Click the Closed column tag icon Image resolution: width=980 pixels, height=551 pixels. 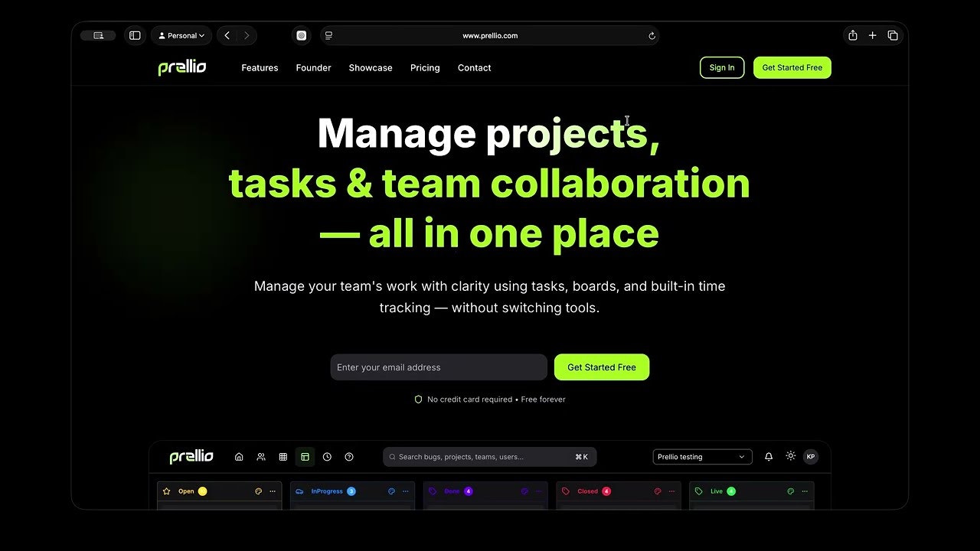pyautogui.click(x=566, y=491)
